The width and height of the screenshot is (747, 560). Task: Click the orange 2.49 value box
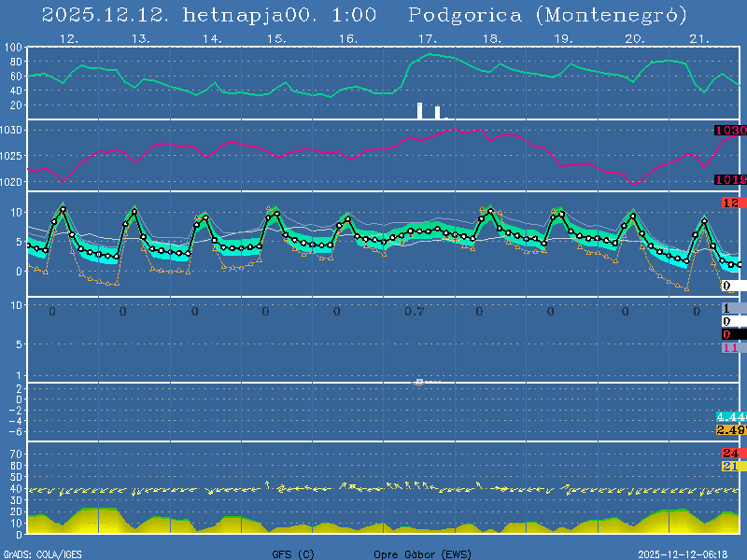point(730,429)
